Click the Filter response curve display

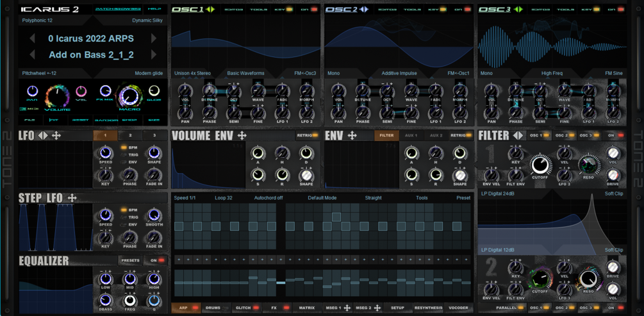553,222
